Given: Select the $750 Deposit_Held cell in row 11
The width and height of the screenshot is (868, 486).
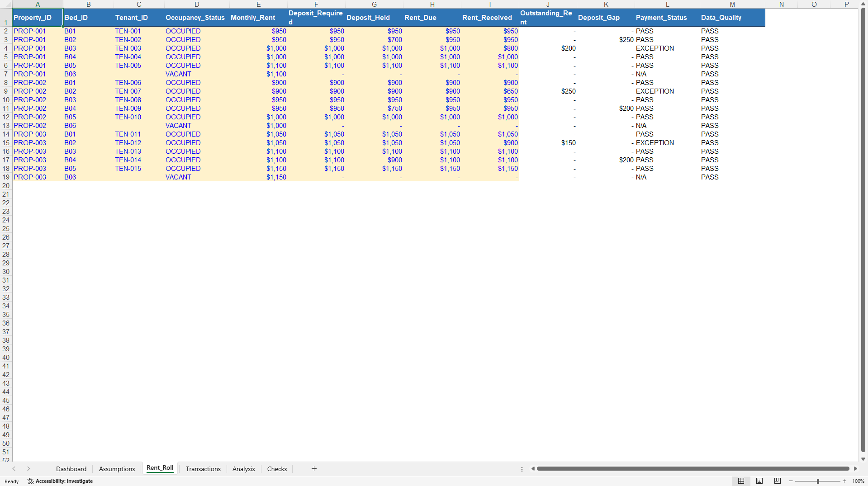Looking at the screenshot, I should 374,109.
